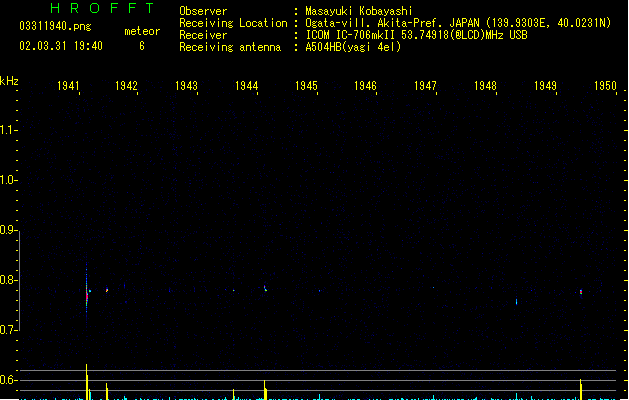This screenshot has height=400, width=629.
Task: Click the 1941 time axis label
Action: 68,86
